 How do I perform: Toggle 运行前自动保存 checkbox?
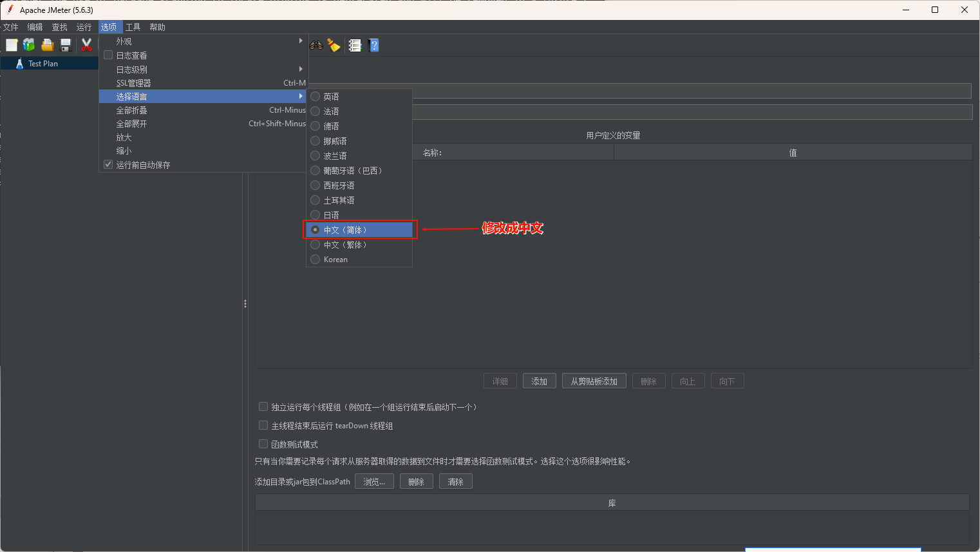pyautogui.click(x=108, y=164)
